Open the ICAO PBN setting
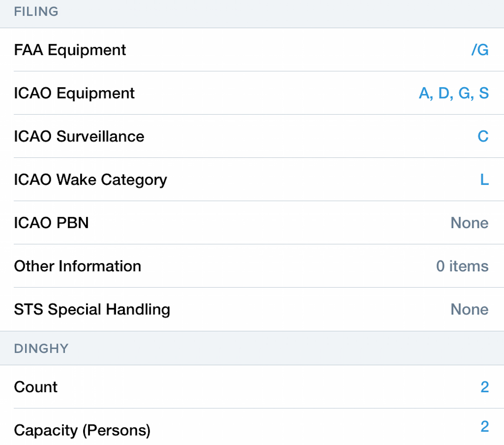The width and height of the screenshot is (504, 445). (x=51, y=223)
